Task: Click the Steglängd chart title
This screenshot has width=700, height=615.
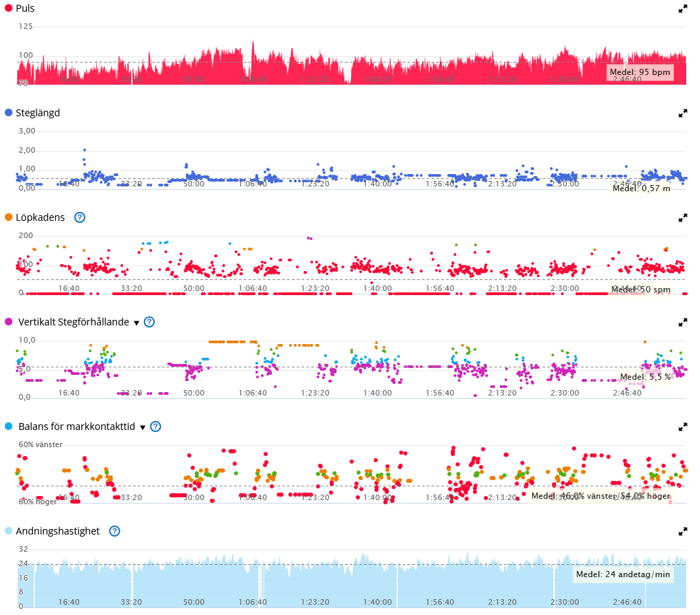Action: coord(38,114)
